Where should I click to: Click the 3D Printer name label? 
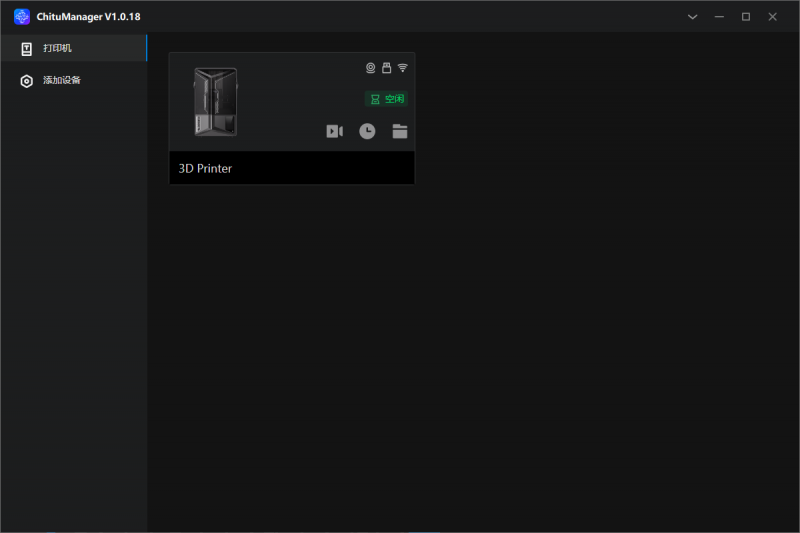tap(205, 169)
